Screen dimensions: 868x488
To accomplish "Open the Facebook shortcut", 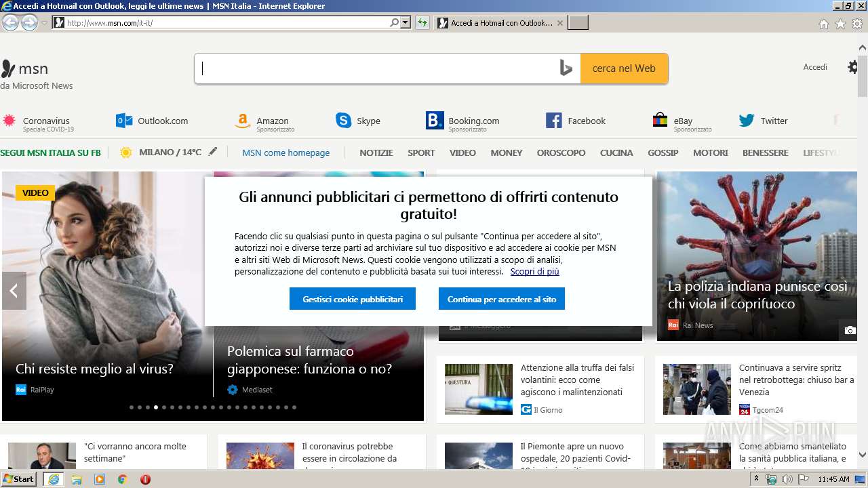I will [576, 121].
